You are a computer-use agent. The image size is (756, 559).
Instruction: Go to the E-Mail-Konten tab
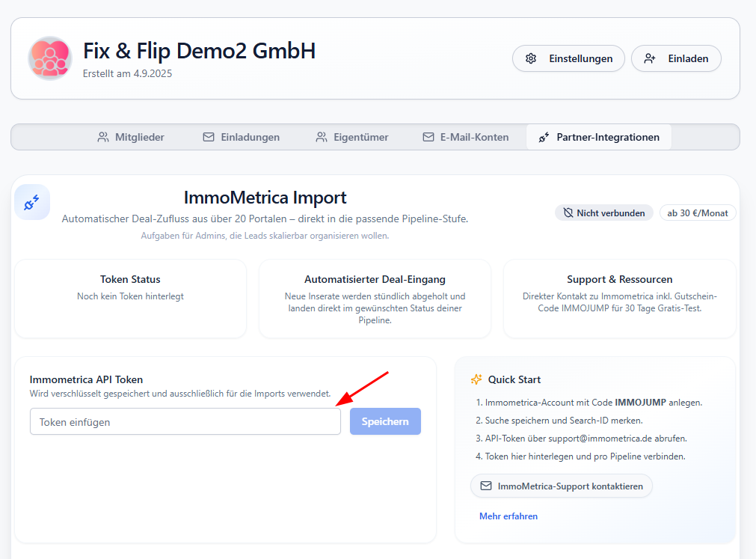point(465,137)
